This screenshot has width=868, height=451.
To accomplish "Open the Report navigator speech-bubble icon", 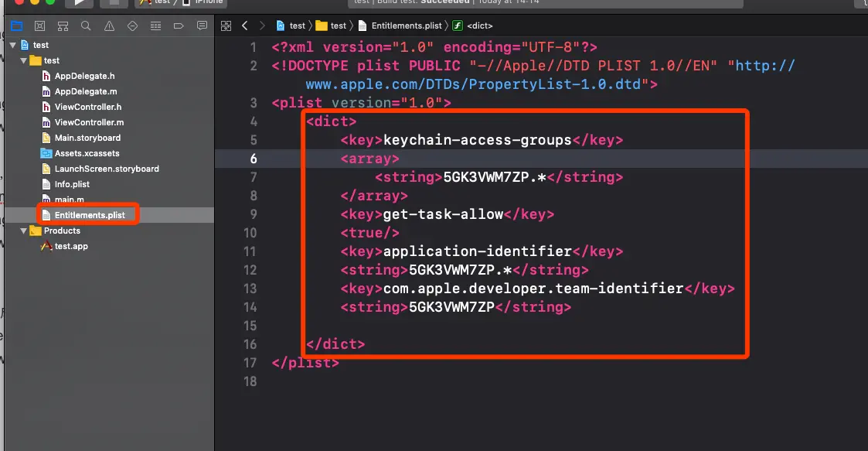I will [202, 26].
